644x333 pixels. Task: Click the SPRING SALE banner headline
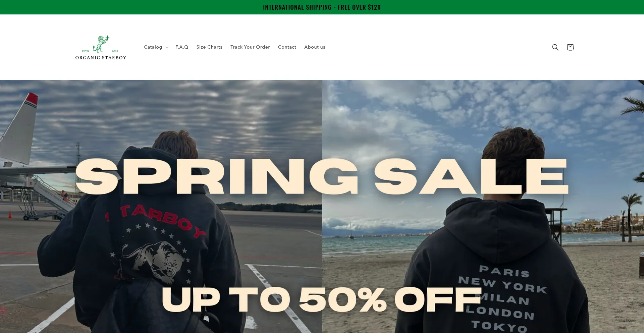[x=322, y=176]
